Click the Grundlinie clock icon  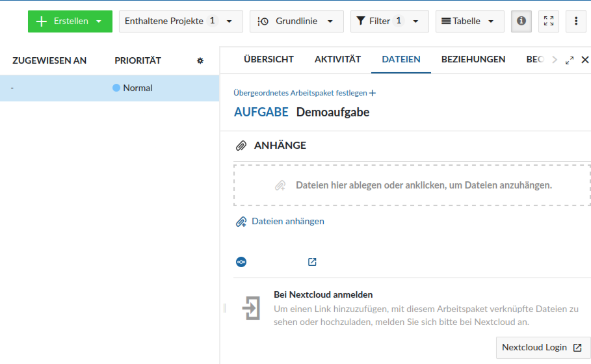click(263, 21)
